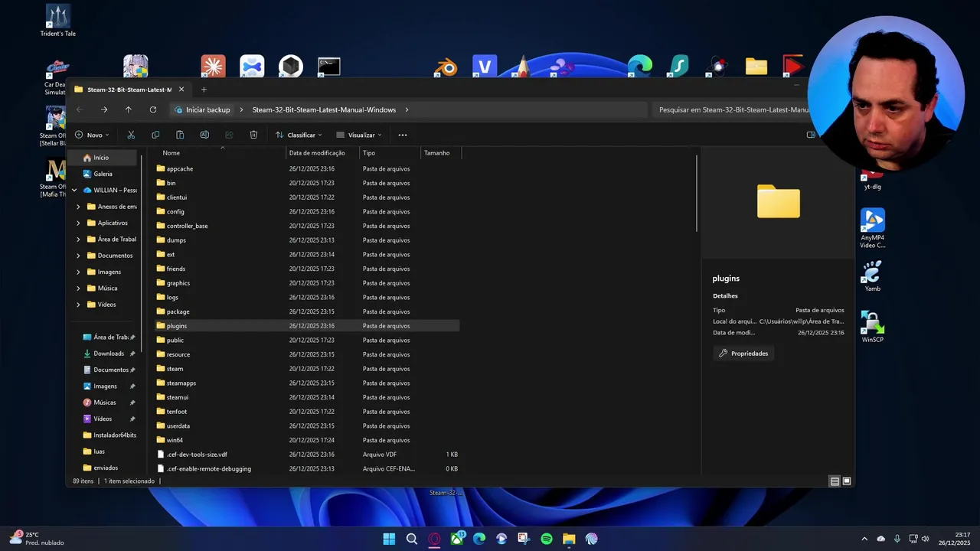The height and width of the screenshot is (551, 980).
Task: Open WinSCP desktop shortcut
Action: [873, 327]
